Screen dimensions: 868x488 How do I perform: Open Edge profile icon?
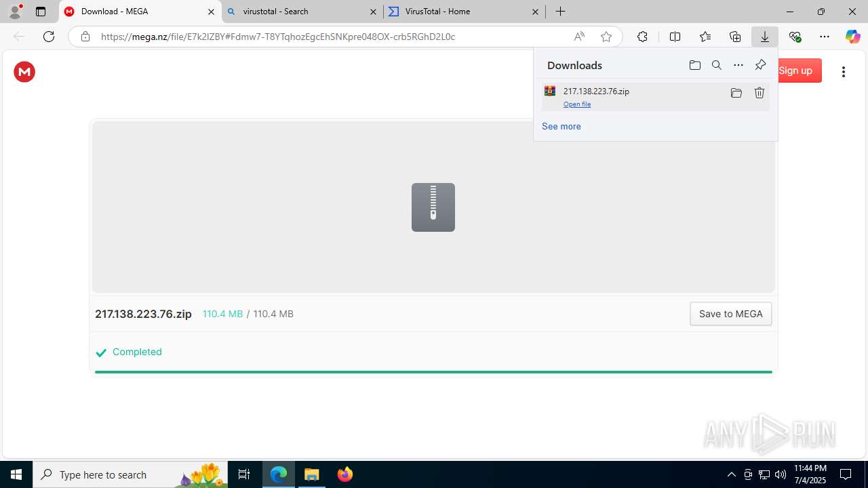coord(15,12)
